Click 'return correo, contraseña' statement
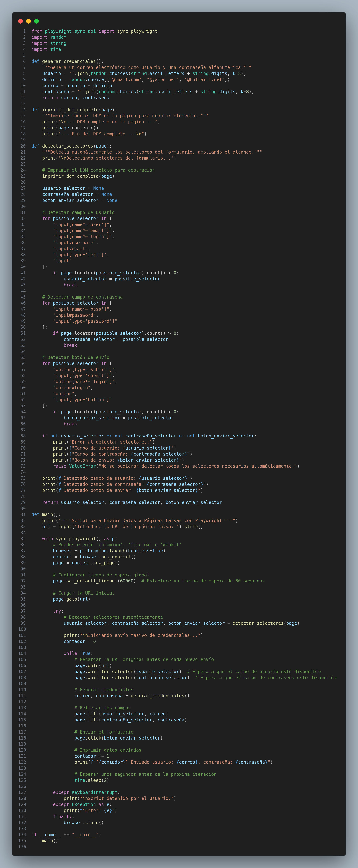This screenshot has width=358, height=868. pyautogui.click(x=76, y=98)
